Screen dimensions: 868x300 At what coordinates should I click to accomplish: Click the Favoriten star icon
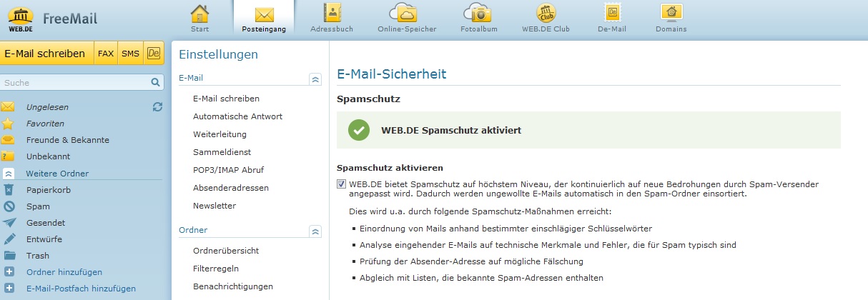8,124
